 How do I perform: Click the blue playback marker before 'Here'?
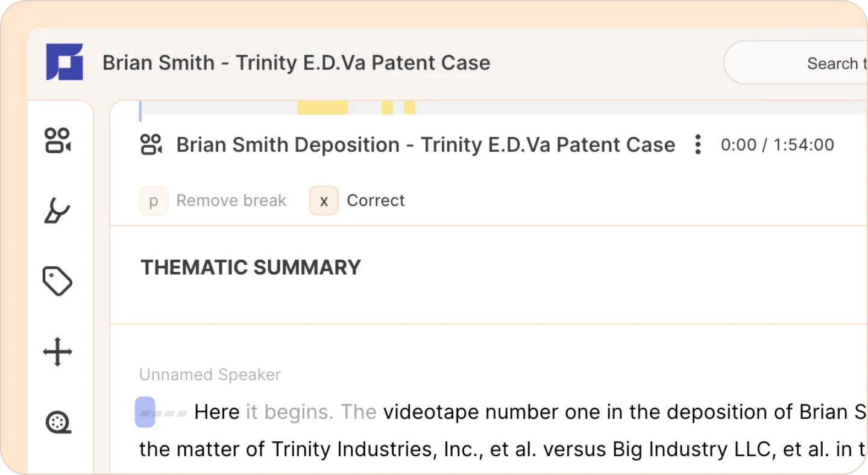(145, 412)
